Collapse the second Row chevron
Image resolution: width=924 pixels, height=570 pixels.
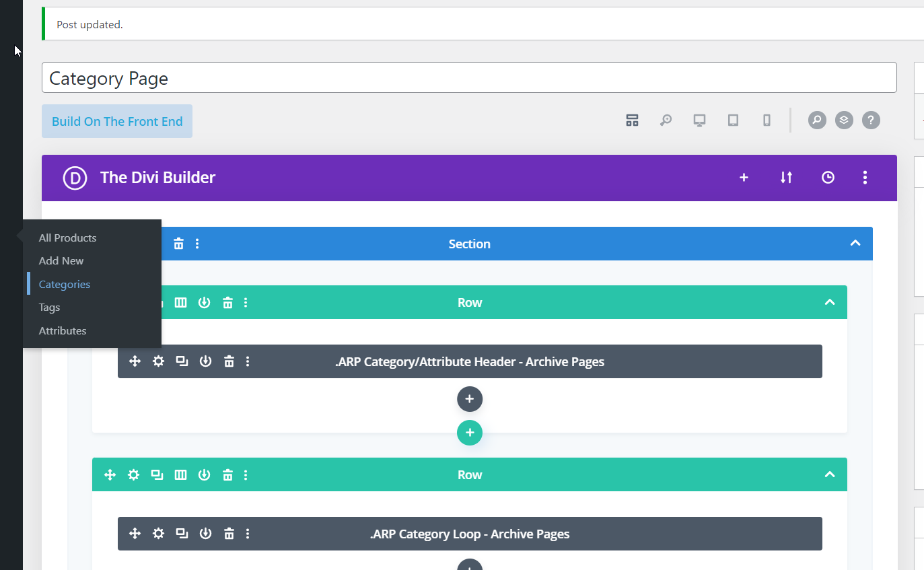[x=829, y=475]
